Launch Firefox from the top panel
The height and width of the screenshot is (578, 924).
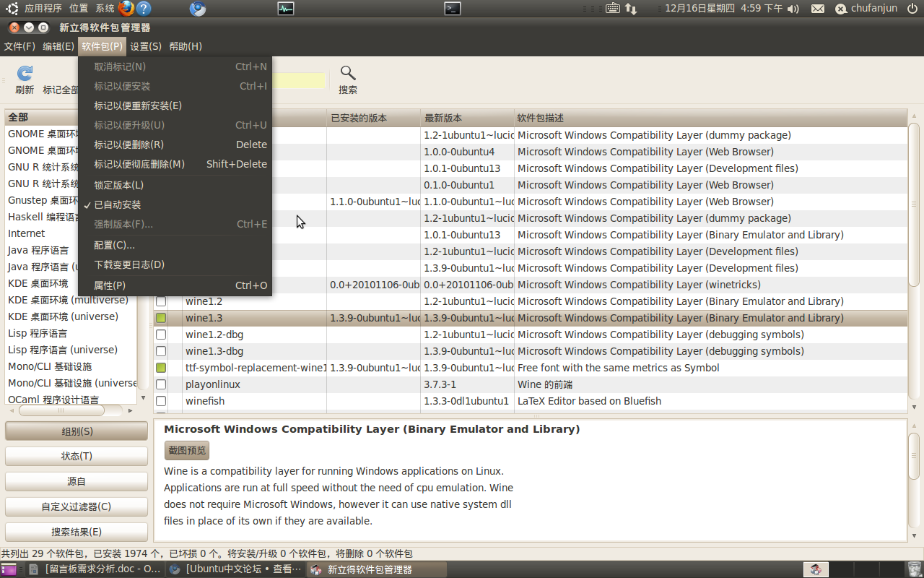coord(126,9)
